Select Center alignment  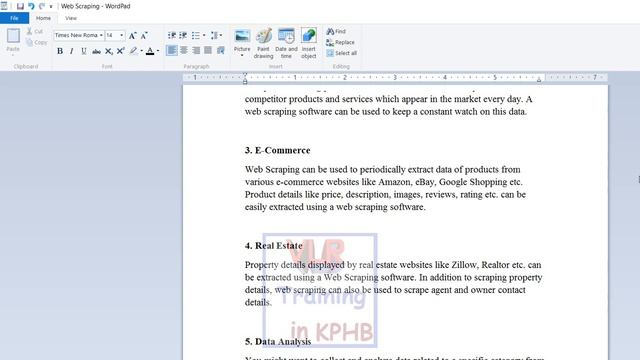click(x=184, y=50)
